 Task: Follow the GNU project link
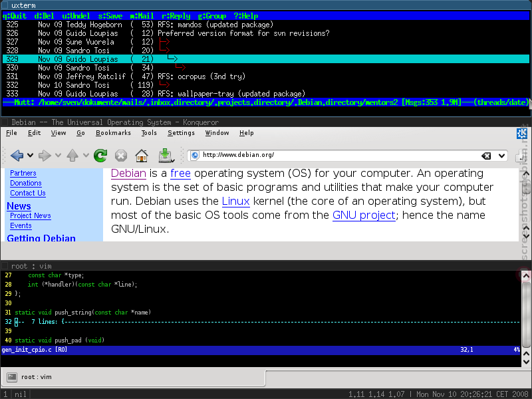[x=364, y=215]
